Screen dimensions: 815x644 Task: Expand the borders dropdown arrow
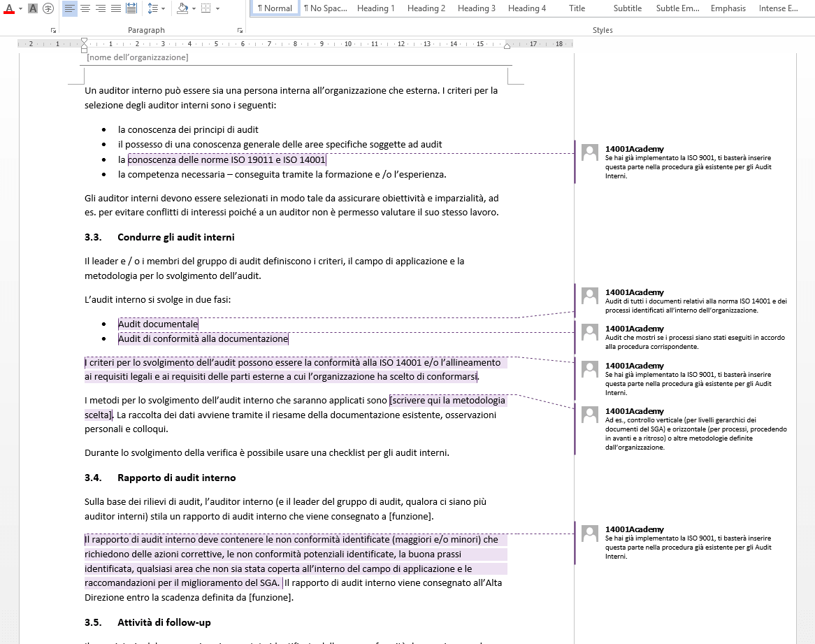(x=217, y=8)
